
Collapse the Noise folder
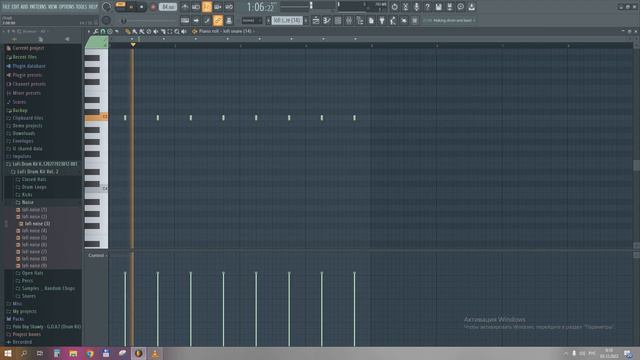pyautogui.click(x=27, y=202)
